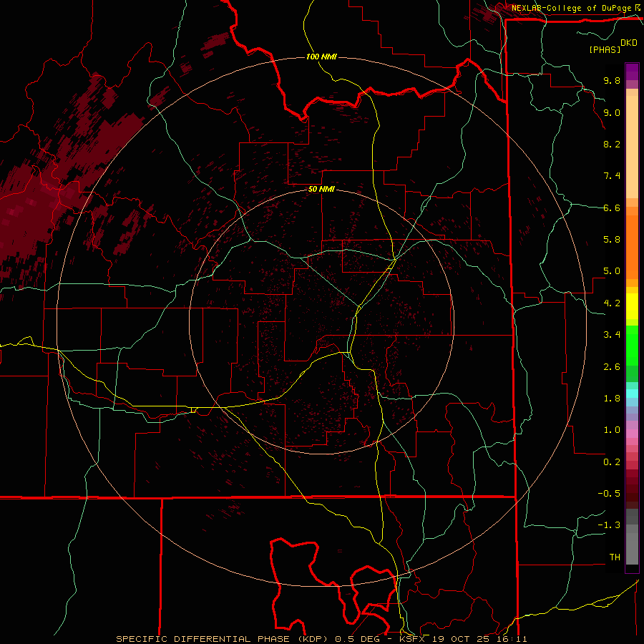Screen dimensions: 644x644
Task: Click the KSFX station identifier in footer
Action: (411, 639)
